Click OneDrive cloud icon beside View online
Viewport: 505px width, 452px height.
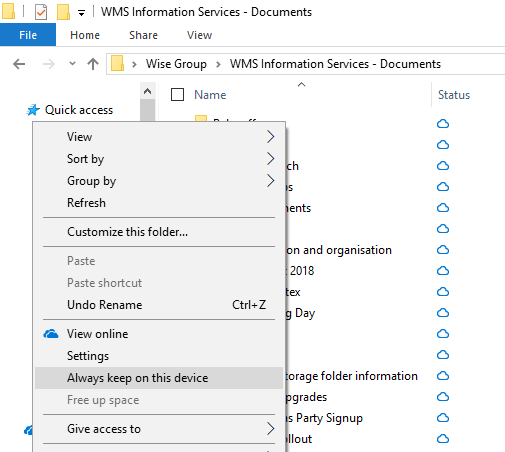coord(51,334)
